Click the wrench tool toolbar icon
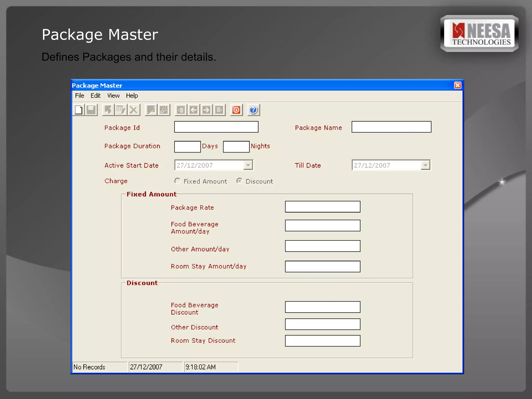 [164, 110]
